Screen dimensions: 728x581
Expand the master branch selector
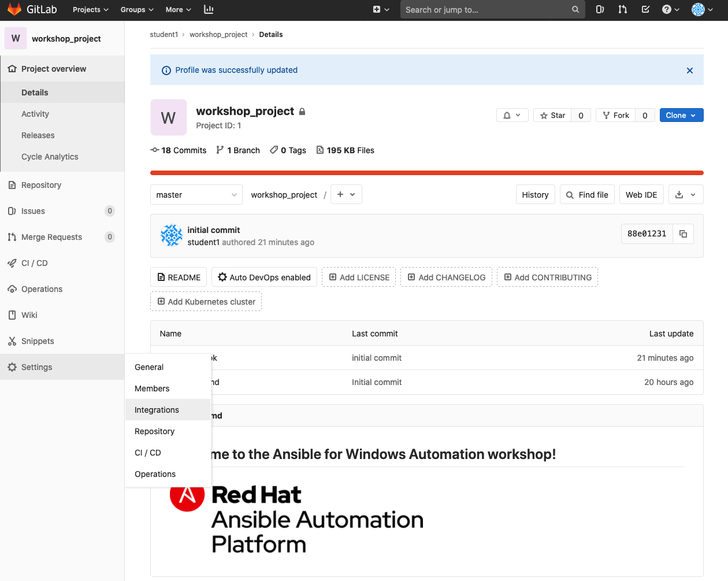[x=196, y=195]
